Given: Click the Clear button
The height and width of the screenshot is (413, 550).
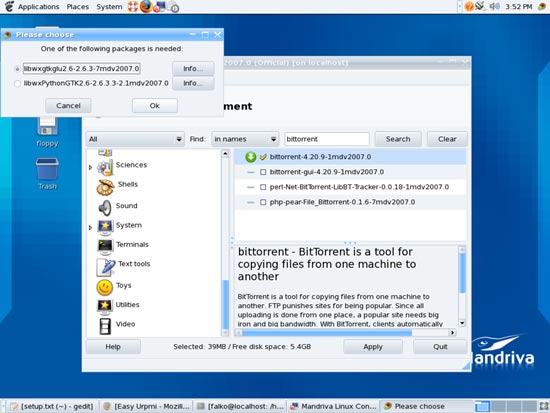Looking at the screenshot, I should 447,139.
